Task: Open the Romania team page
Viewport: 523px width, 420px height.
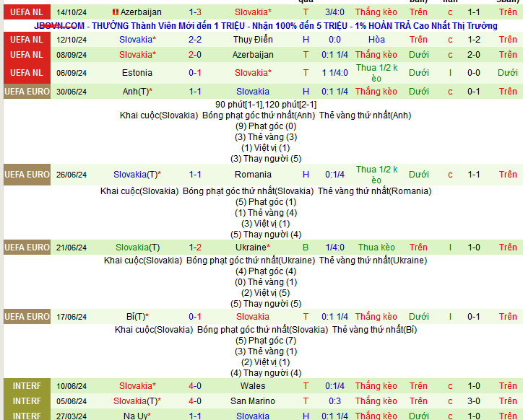Action: click(253, 174)
